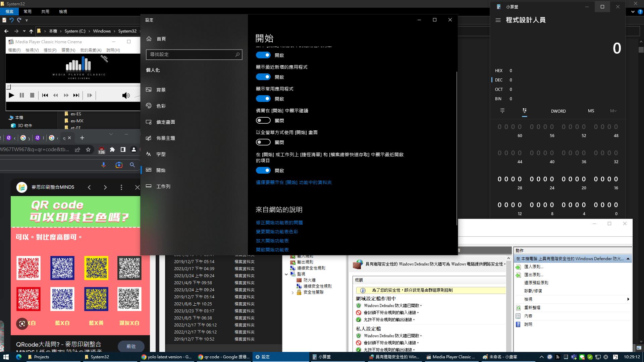Image resolution: width=644 pixels, height=362 pixels.
Task: Open 色彩 (Colors) settings page
Action: tap(194, 106)
